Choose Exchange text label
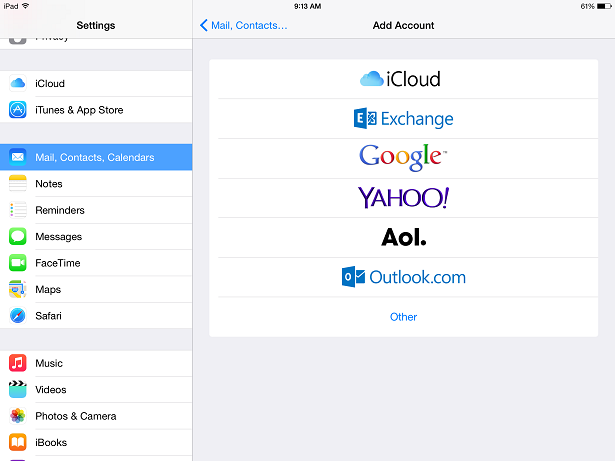615x461 pixels. tap(417, 119)
